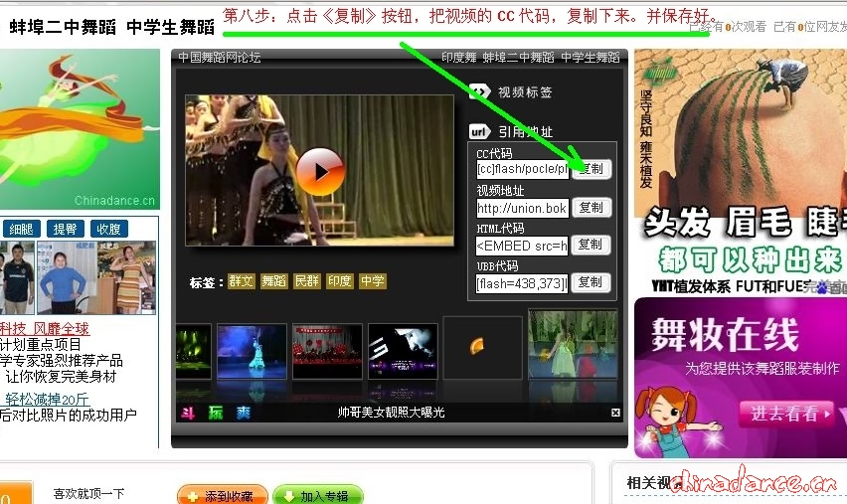
Task: Select the 舞蹈 tag
Action: coord(273,281)
